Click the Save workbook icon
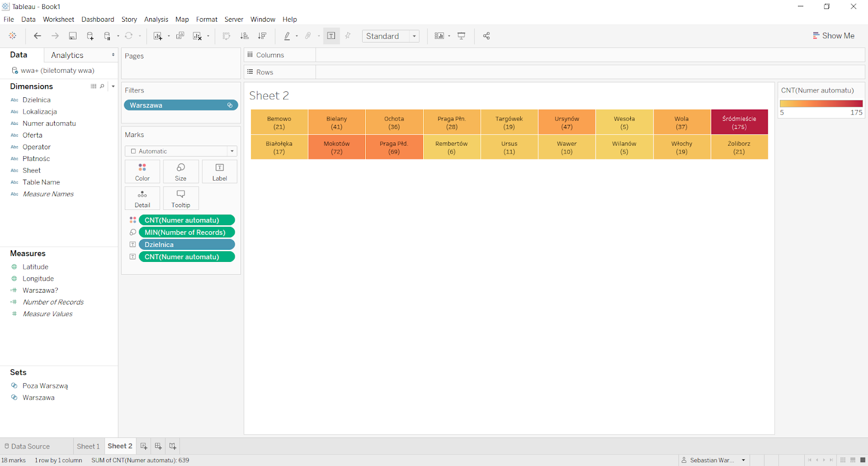The height and width of the screenshot is (466, 868). click(x=73, y=36)
